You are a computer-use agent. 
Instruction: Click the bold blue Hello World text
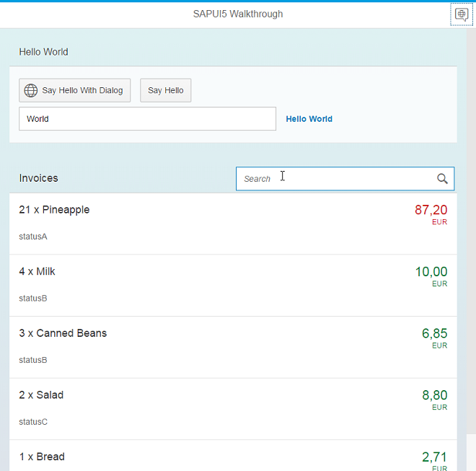click(x=309, y=119)
